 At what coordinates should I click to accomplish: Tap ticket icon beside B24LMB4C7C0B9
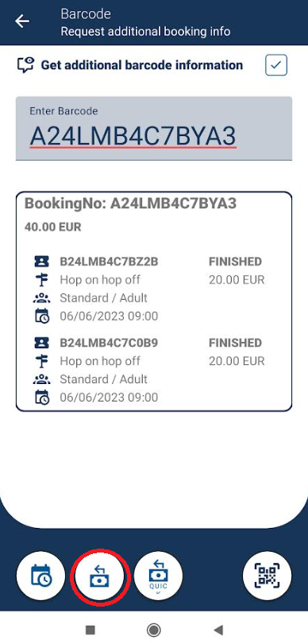[41, 343]
